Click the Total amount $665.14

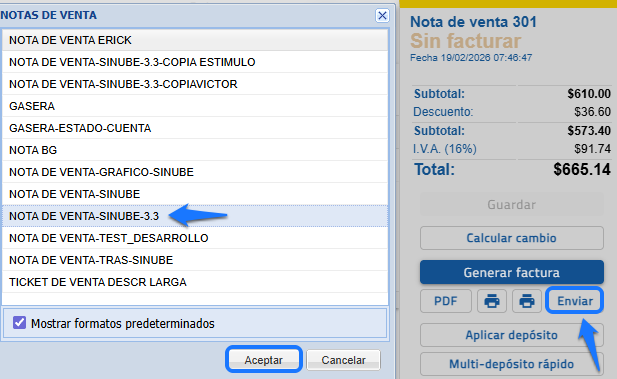(582, 169)
